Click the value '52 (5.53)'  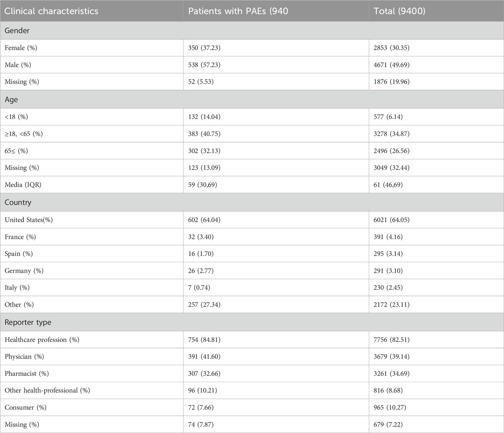point(201,82)
